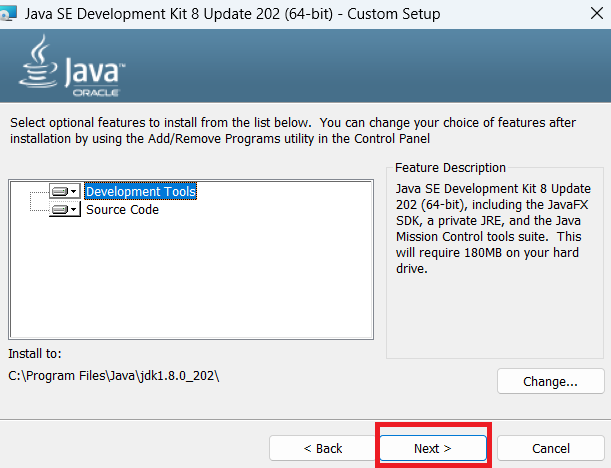Click the 'Select optional features' instruction text

point(293,131)
